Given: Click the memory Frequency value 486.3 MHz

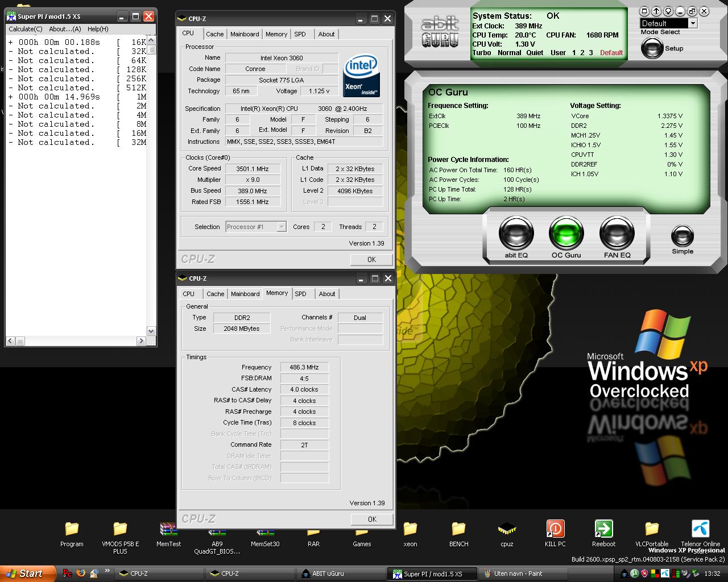Looking at the screenshot, I should (x=304, y=368).
